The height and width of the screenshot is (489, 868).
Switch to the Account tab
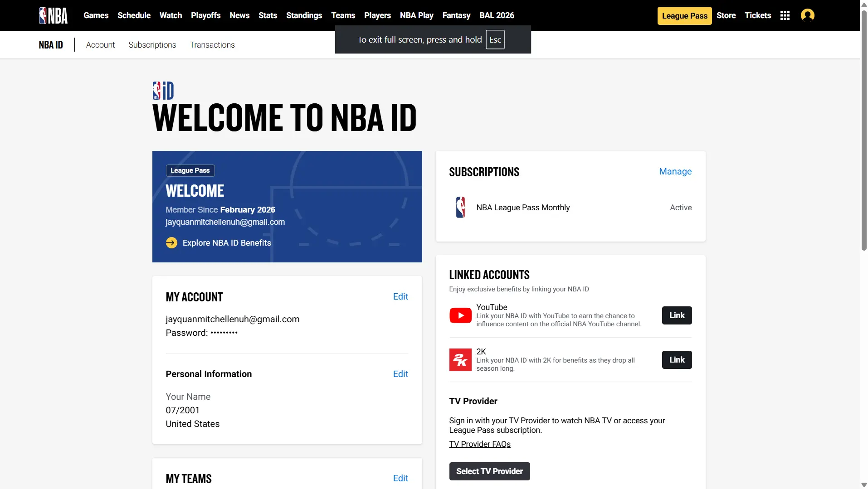[x=101, y=45]
